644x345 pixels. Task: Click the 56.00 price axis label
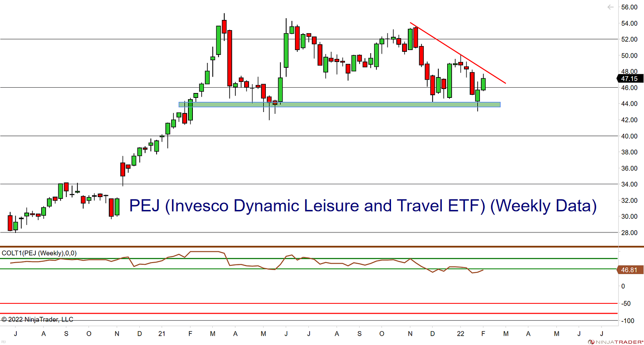(x=629, y=7)
